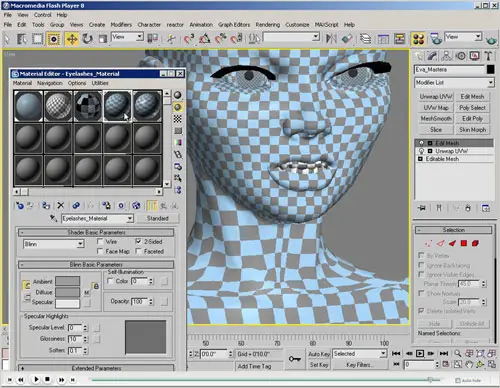The image size is (500, 388).
Task: Click the Quick Render teapot icon
Action: coord(491,40)
